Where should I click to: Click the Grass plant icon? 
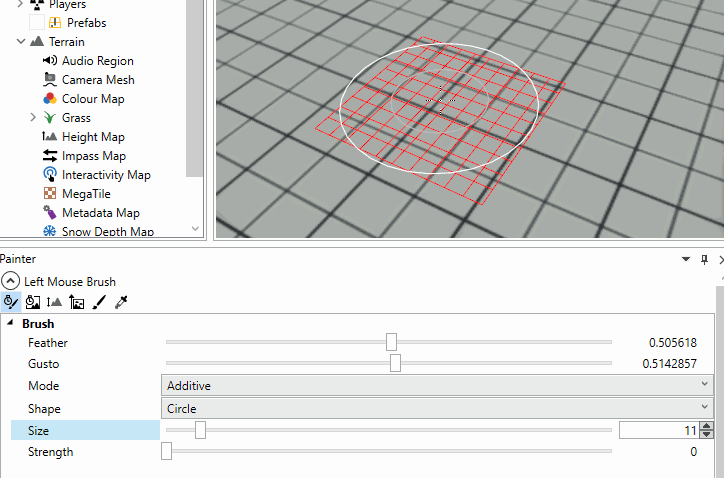pos(50,117)
